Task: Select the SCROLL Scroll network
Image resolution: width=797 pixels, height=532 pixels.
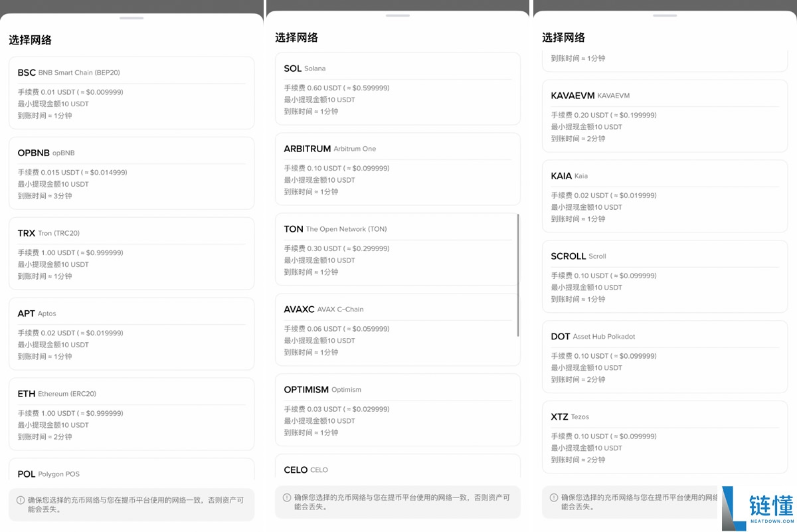Action: click(663, 277)
